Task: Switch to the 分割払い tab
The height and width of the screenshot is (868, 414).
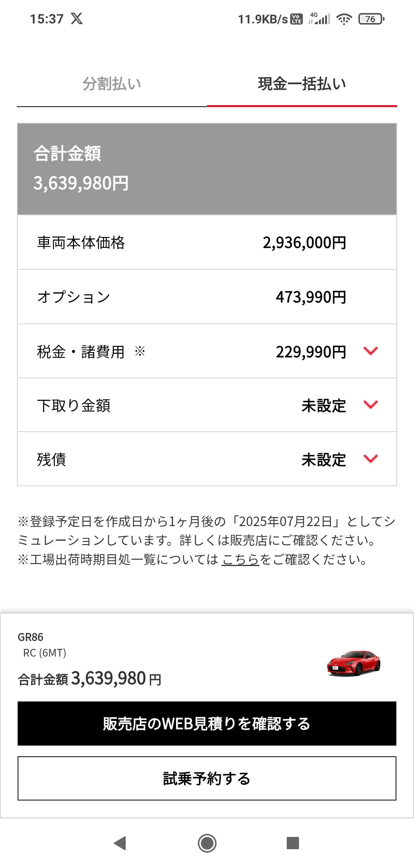Action: 112,84
